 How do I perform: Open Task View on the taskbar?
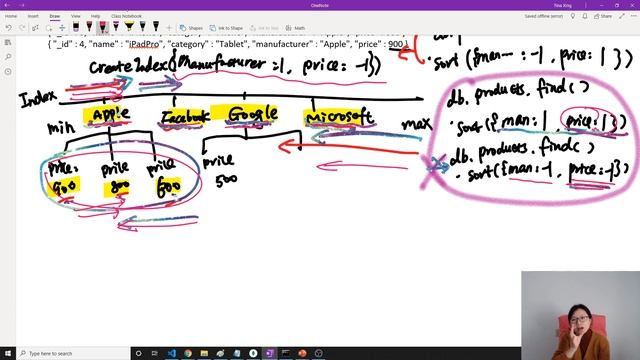pos(155,353)
